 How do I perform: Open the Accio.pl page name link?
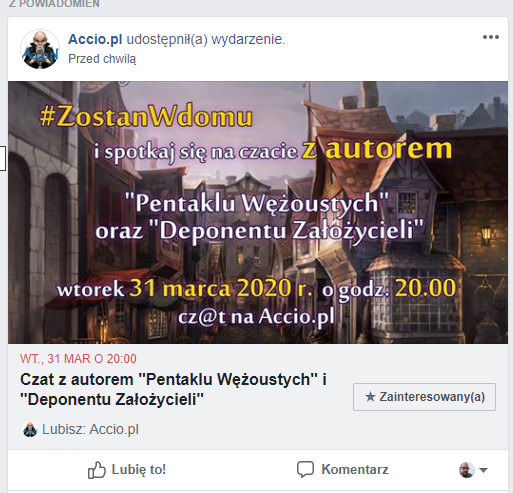95,39
